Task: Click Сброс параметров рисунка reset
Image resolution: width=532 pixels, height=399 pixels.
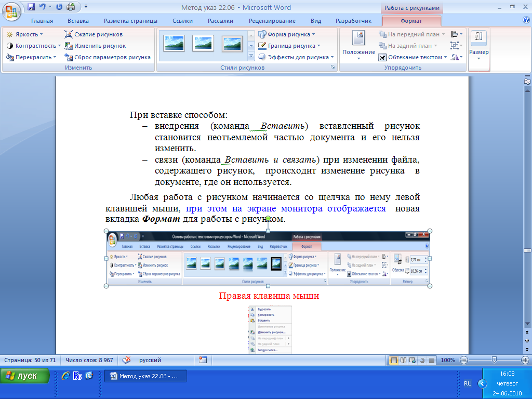Action: coord(108,57)
